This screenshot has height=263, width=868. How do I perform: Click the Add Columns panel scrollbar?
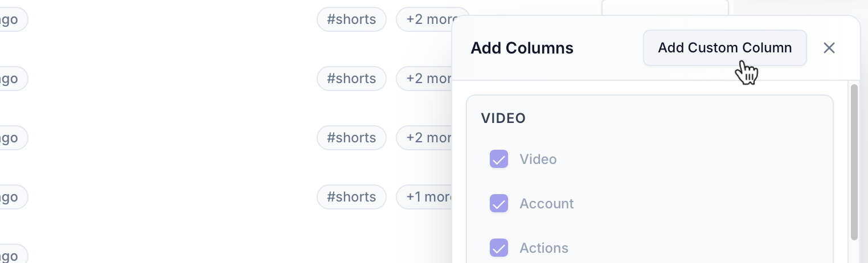click(x=854, y=162)
